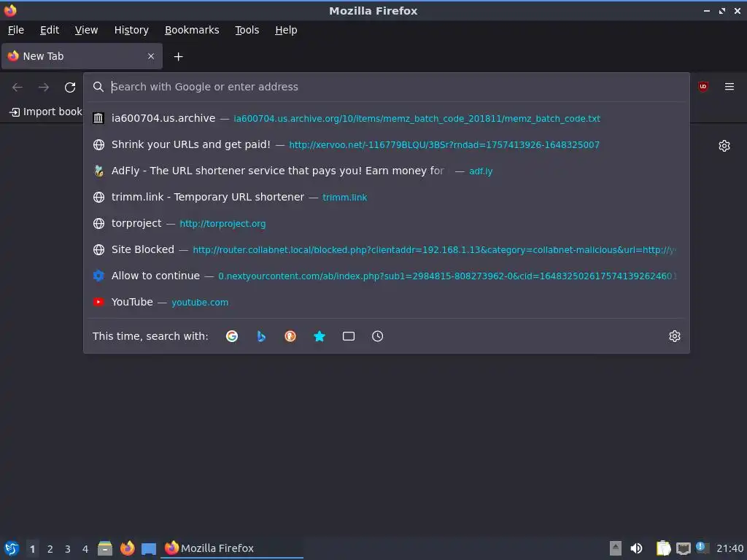Click the Forward navigation arrow
This screenshot has width=747, height=560.
(43, 87)
